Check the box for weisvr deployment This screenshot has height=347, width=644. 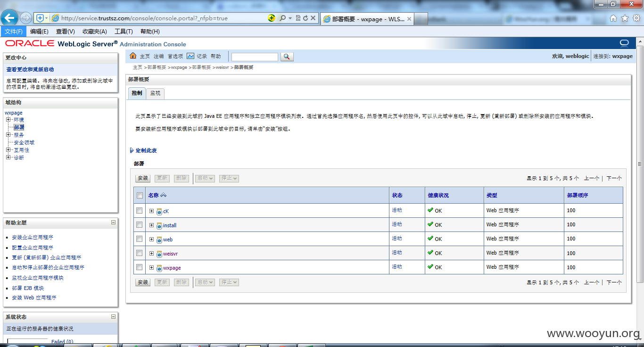(139, 253)
